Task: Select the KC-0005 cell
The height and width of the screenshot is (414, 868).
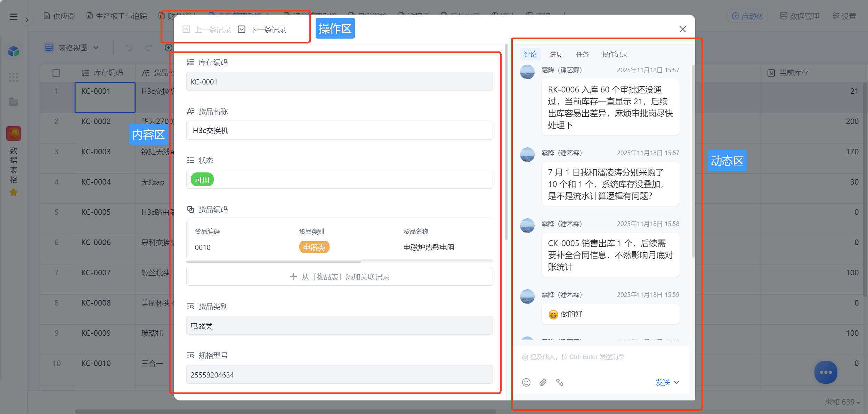Action: tap(105, 218)
